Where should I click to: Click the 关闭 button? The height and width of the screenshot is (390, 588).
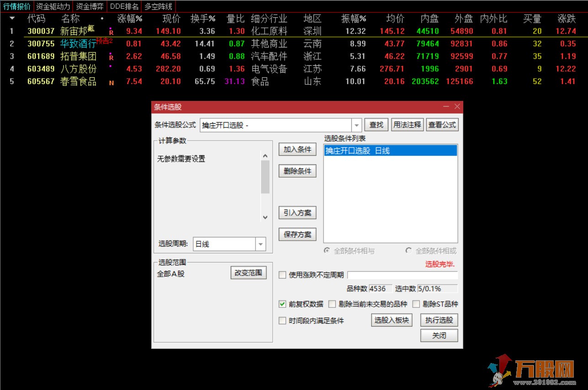(439, 336)
